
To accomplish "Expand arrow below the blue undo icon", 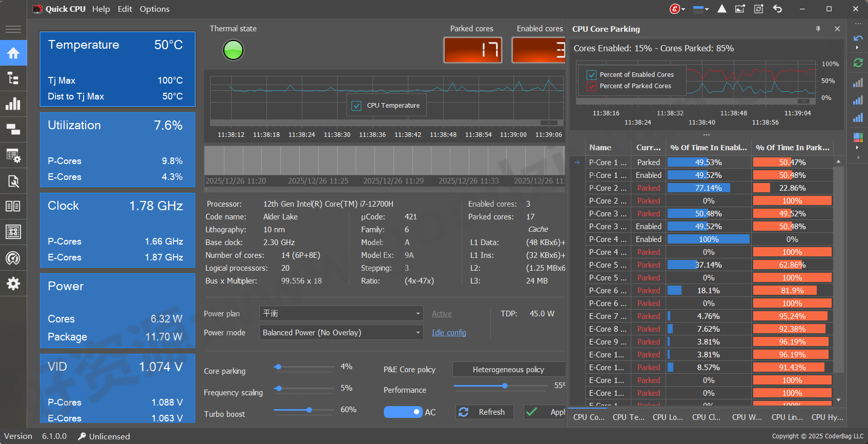I will 858,48.
